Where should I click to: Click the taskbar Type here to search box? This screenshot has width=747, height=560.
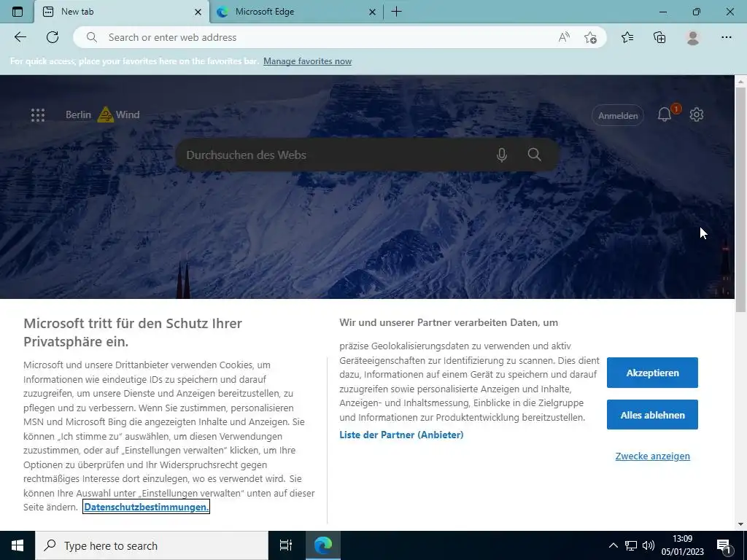(x=152, y=545)
